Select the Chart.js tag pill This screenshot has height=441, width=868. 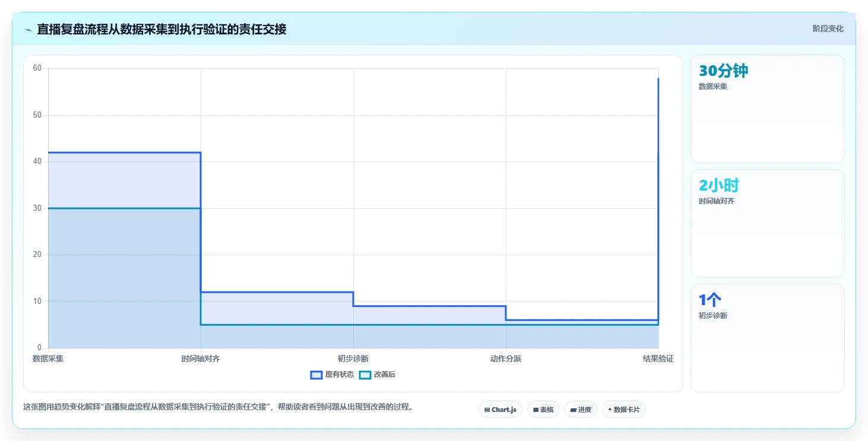[x=500, y=410]
